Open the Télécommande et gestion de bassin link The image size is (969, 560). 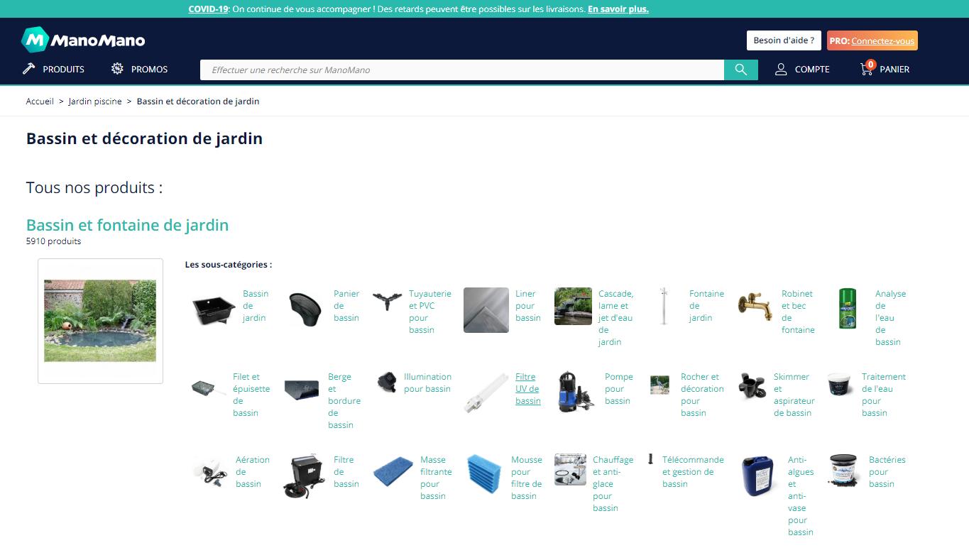[693, 472]
